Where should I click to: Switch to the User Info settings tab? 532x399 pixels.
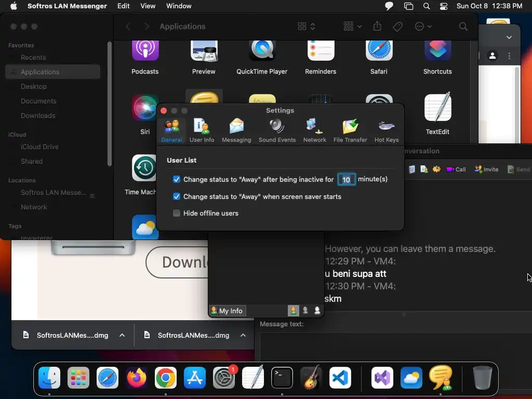(202, 130)
